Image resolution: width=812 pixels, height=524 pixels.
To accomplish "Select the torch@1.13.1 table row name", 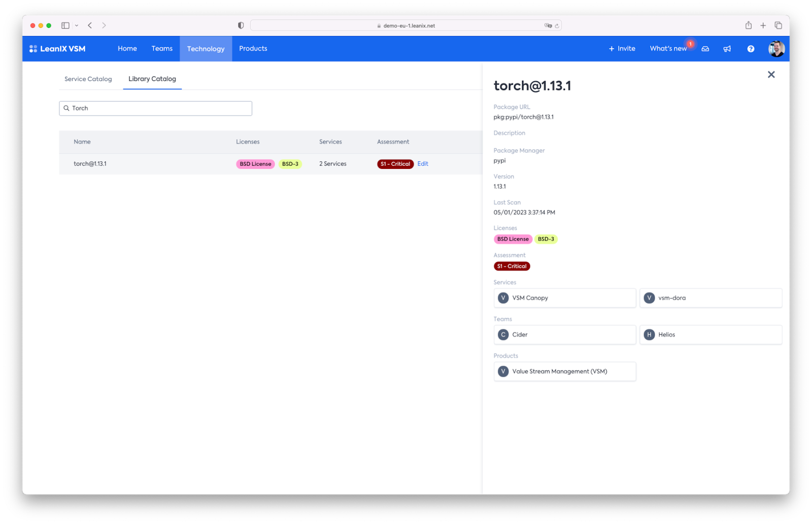I will tap(90, 164).
